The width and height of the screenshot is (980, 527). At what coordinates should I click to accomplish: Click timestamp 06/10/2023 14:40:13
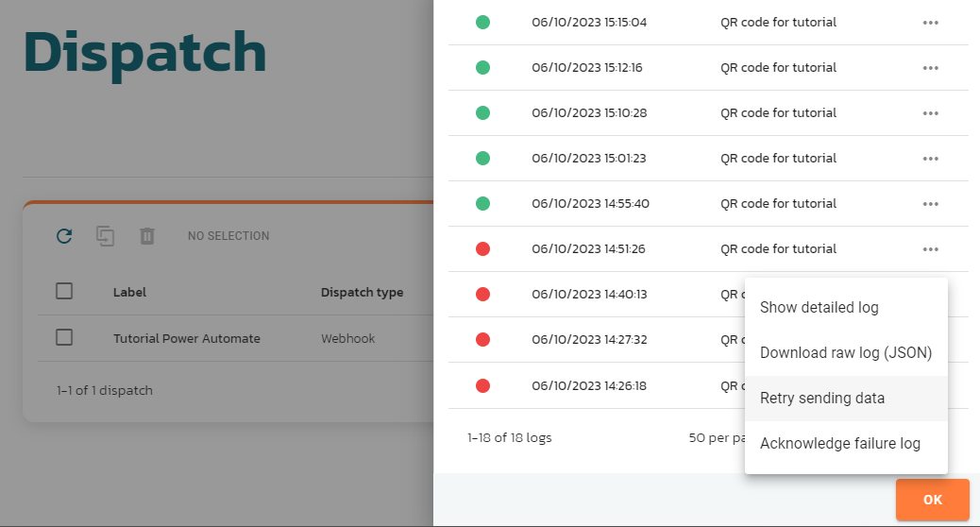click(589, 295)
